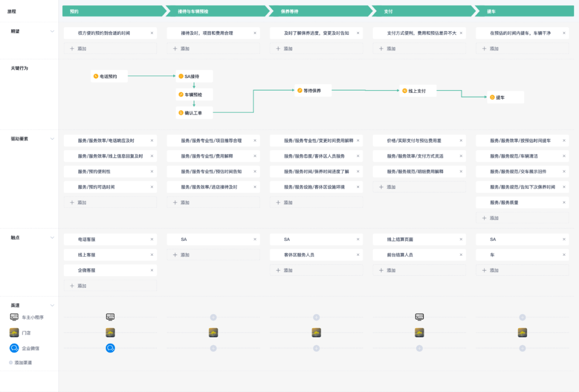Click the 确认工单 flow node
The image size is (579, 392).
[194, 113]
